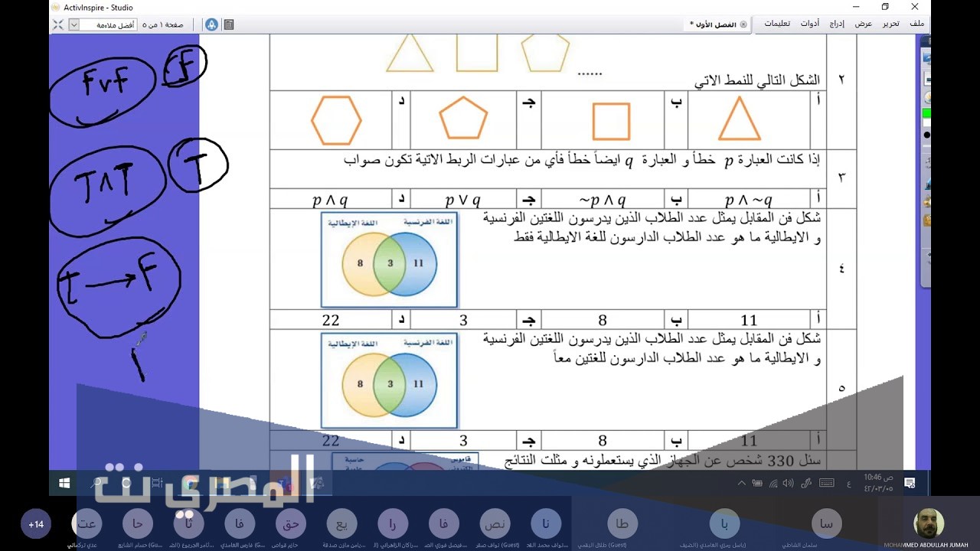Open the ملف (File) menu
The height and width of the screenshot is (551, 980).
[916, 24]
